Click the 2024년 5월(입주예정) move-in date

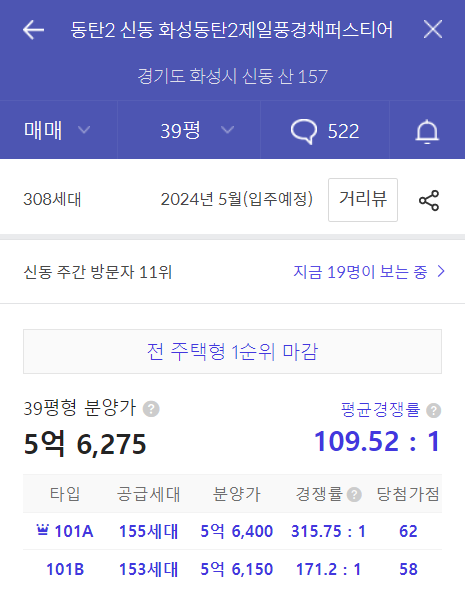[x=237, y=200]
